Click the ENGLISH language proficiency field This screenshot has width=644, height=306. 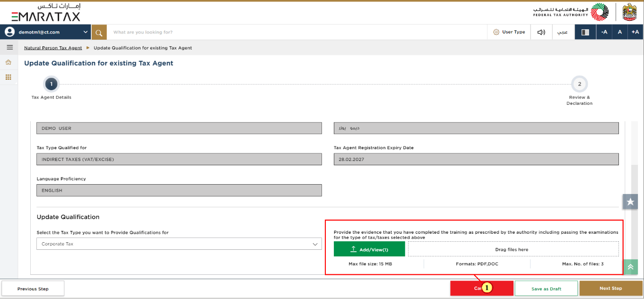coord(179,190)
